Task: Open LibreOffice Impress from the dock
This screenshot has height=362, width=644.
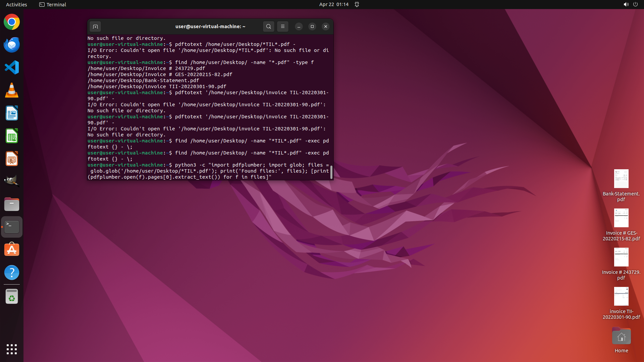Action: [x=12, y=159]
